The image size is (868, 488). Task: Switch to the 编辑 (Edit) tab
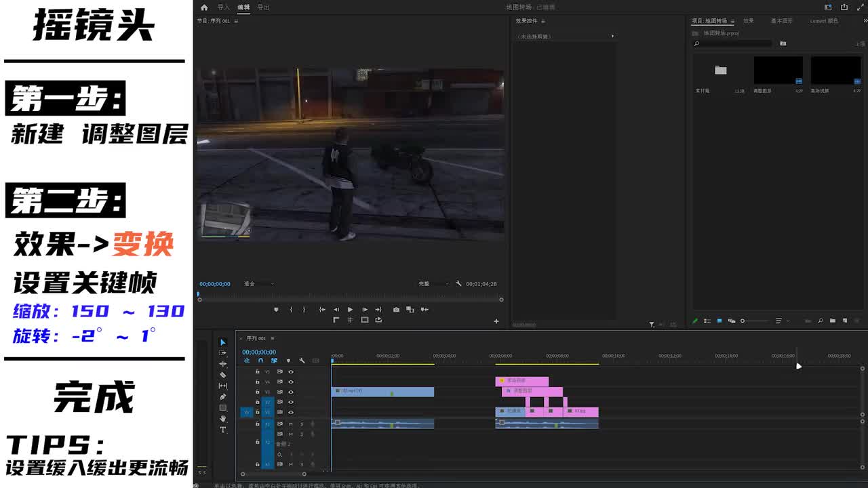243,7
